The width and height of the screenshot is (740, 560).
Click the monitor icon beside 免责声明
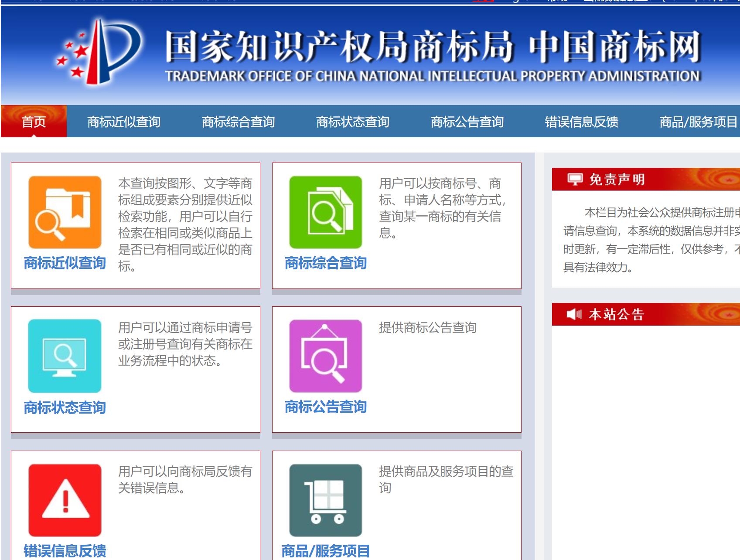(575, 179)
